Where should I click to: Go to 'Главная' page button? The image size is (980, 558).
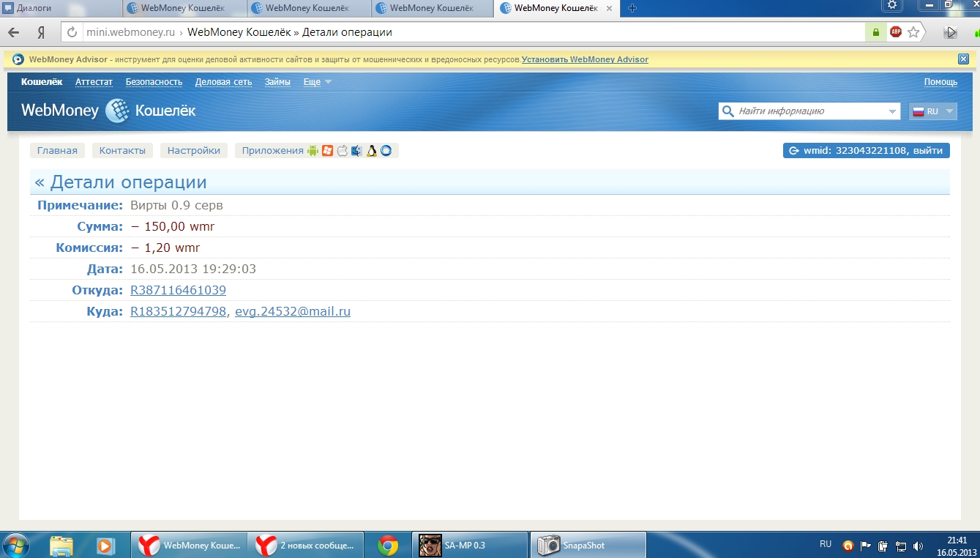57,151
